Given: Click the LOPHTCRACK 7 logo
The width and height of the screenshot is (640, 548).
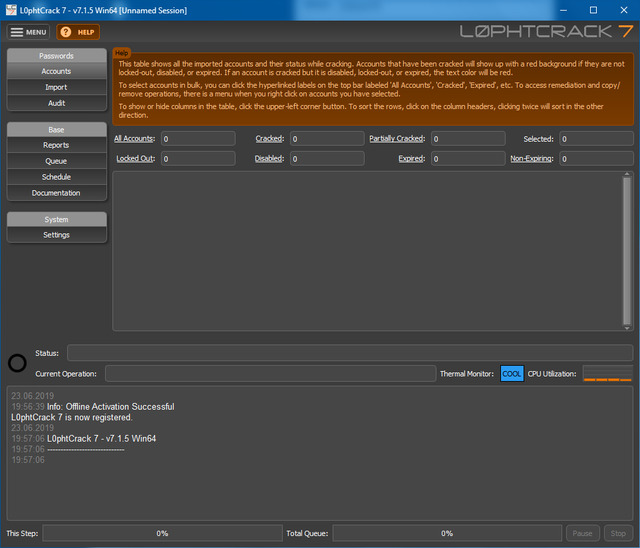Looking at the screenshot, I should (x=546, y=32).
